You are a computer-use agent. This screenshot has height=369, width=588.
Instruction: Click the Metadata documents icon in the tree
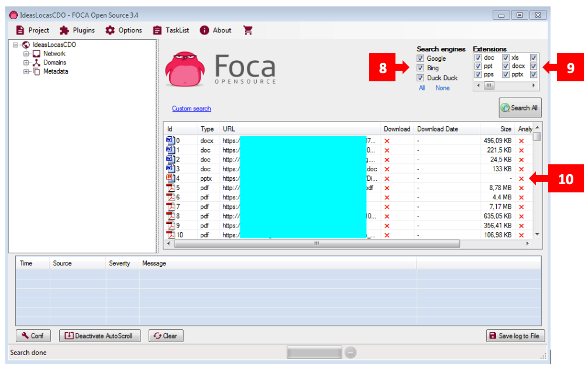[x=36, y=71]
